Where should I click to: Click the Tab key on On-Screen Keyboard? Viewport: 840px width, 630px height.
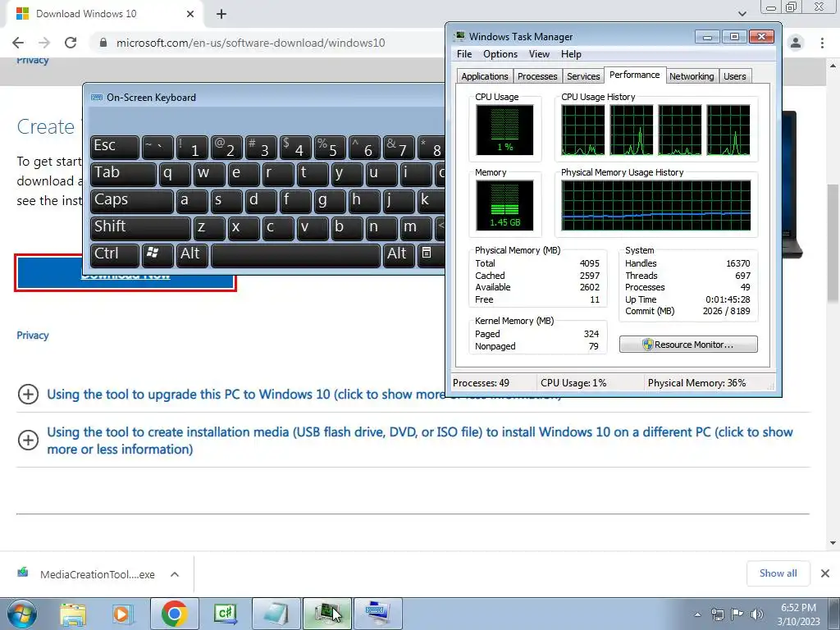(123, 174)
